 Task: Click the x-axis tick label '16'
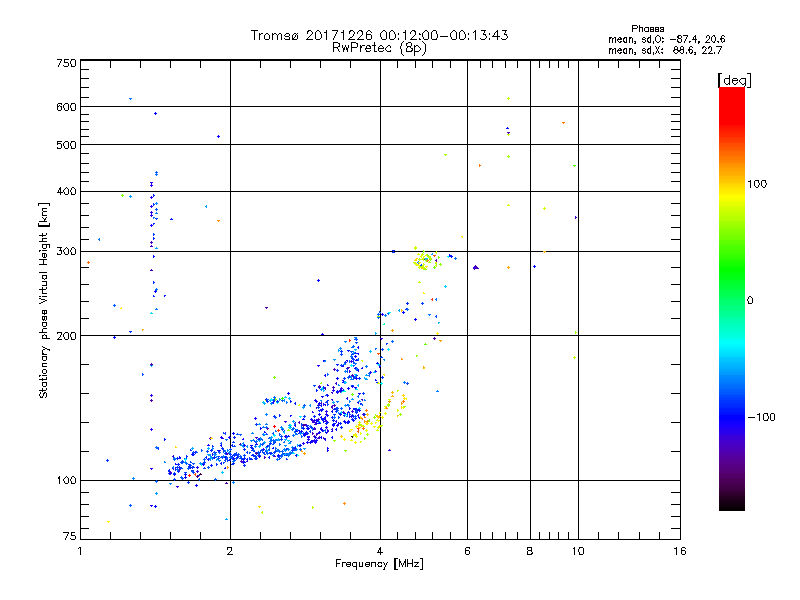(680, 551)
